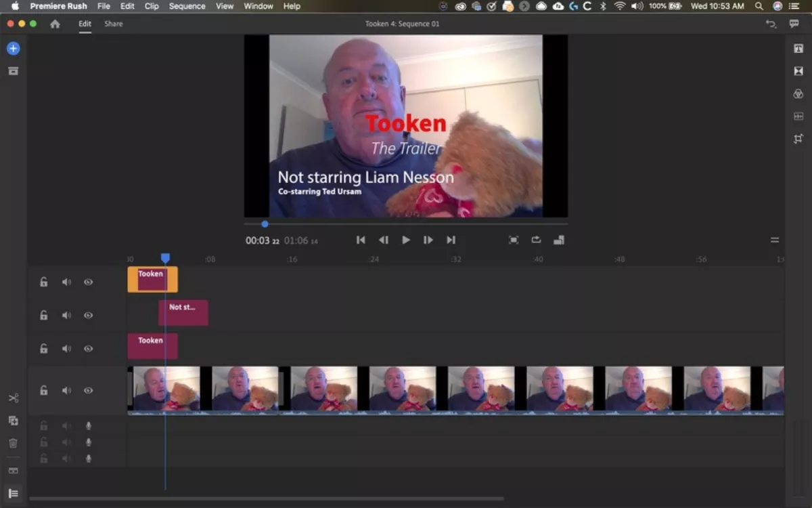812x508 pixels.
Task: Expand the monitor options menu icon
Action: 775,240
